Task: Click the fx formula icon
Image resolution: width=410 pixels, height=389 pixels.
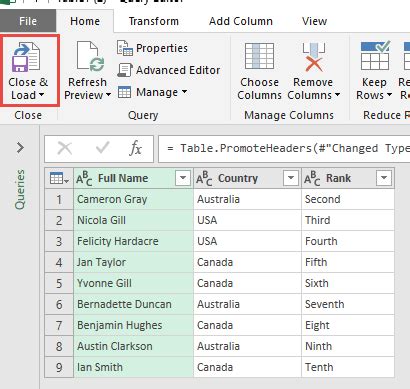Action: click(x=135, y=148)
